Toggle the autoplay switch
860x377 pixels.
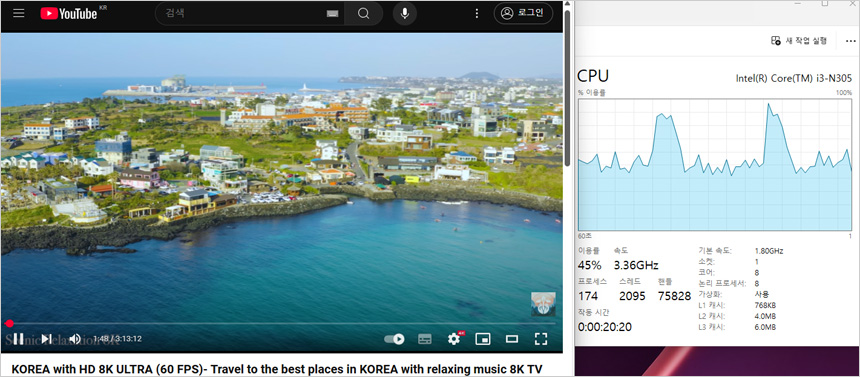pos(394,339)
